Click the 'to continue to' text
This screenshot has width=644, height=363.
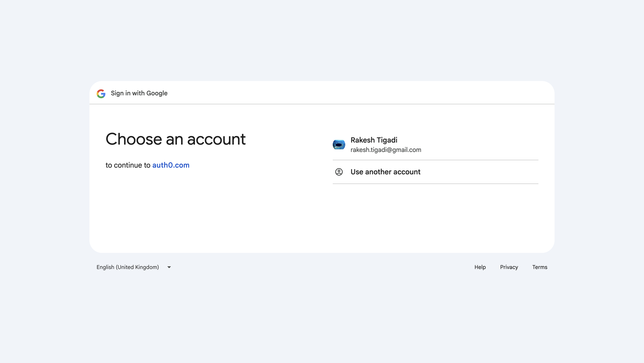coord(128,165)
